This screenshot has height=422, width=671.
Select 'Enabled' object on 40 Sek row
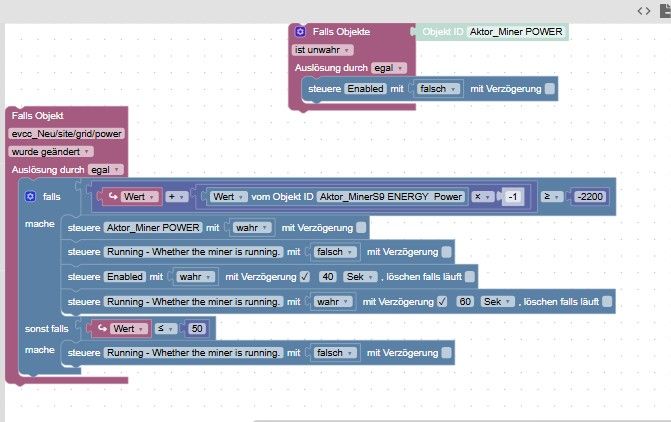(x=125, y=276)
